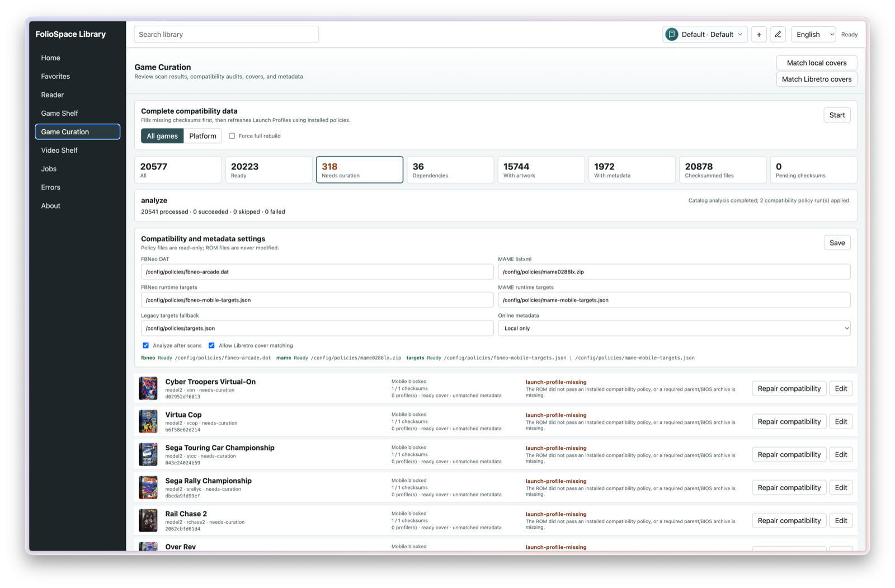Click FBNeo runtime targets field
This screenshot has height=588, width=895.
317,300
